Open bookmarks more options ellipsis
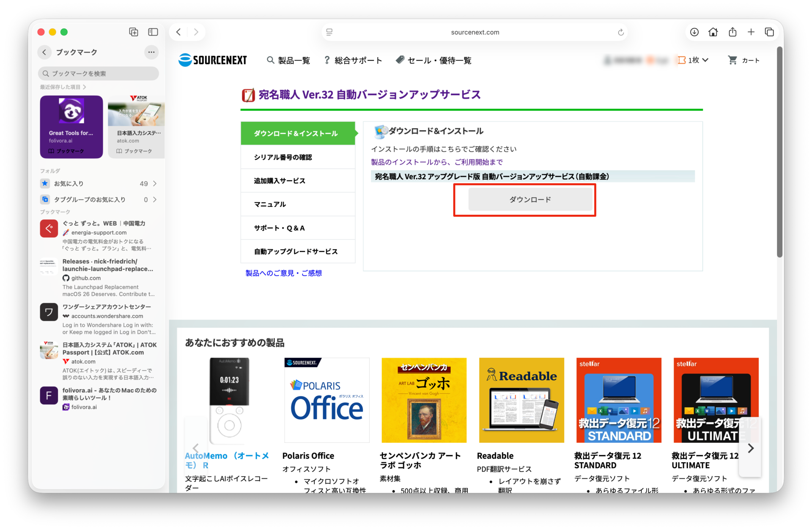The height and width of the screenshot is (530, 812). (x=151, y=52)
